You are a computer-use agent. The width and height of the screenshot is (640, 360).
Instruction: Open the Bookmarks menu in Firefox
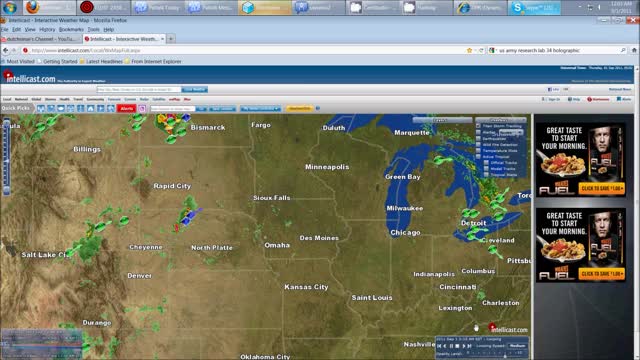pos(71,29)
